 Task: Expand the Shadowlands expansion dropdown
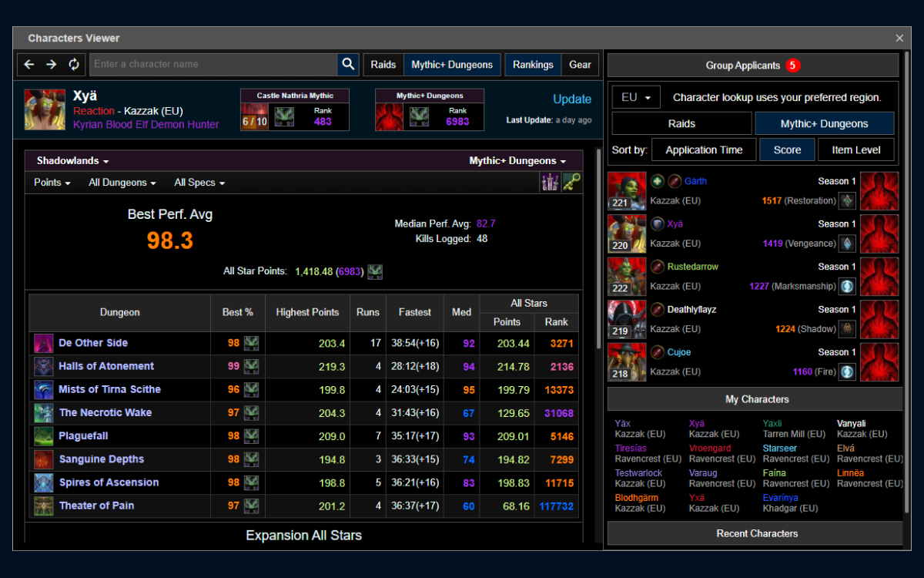click(x=72, y=161)
